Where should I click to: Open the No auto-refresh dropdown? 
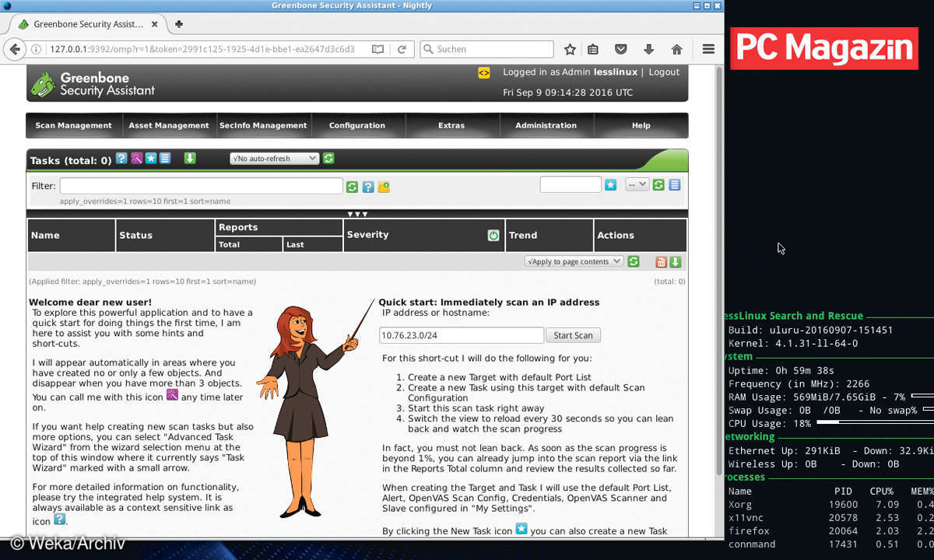click(x=275, y=159)
